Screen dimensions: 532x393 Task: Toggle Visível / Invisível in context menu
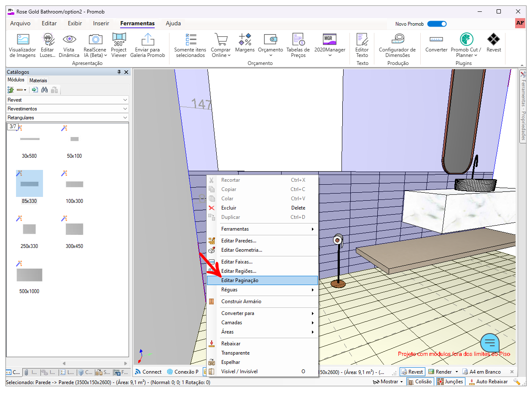tap(262, 371)
